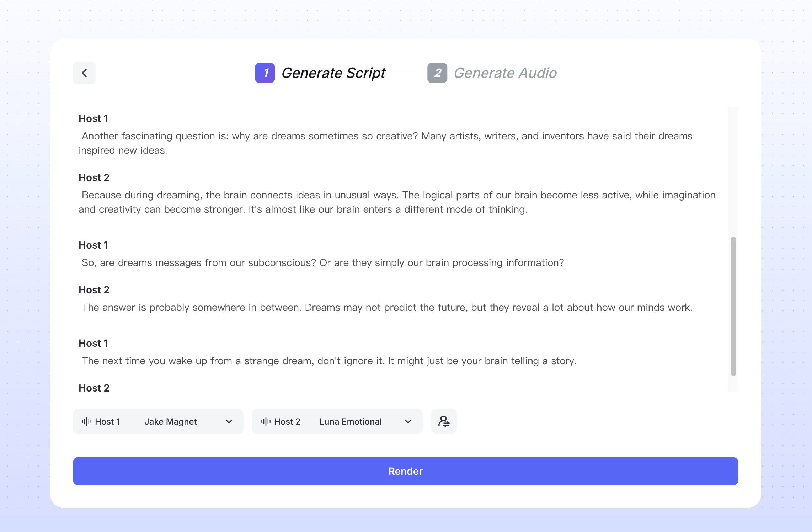Screen dimensions: 812x532
Task: Click the step 1 number badge
Action: pos(265,73)
